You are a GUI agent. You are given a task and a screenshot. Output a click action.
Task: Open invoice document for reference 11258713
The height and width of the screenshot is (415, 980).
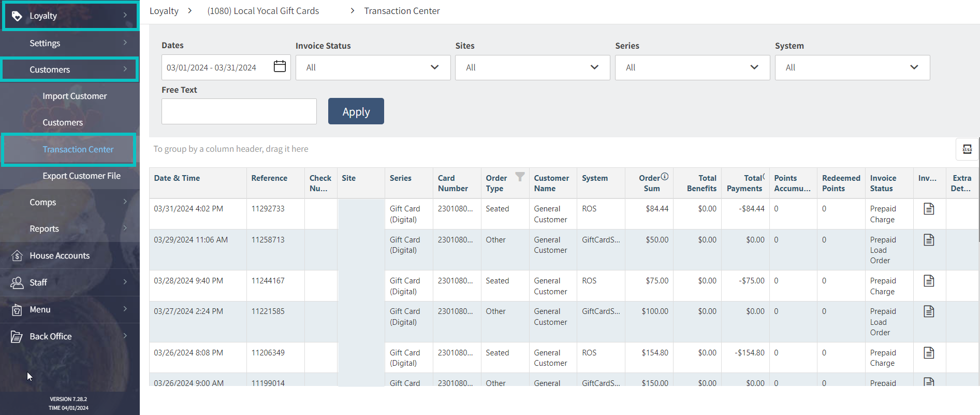929,240
